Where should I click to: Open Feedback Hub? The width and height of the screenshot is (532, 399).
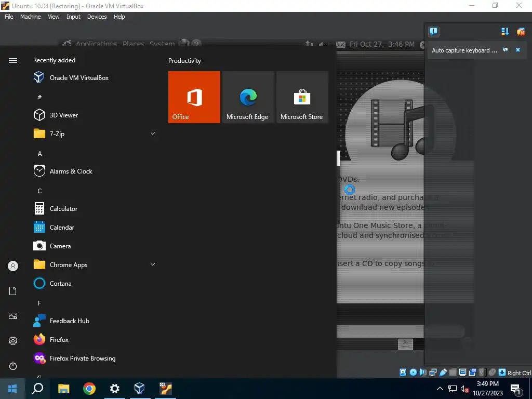coord(94,321)
